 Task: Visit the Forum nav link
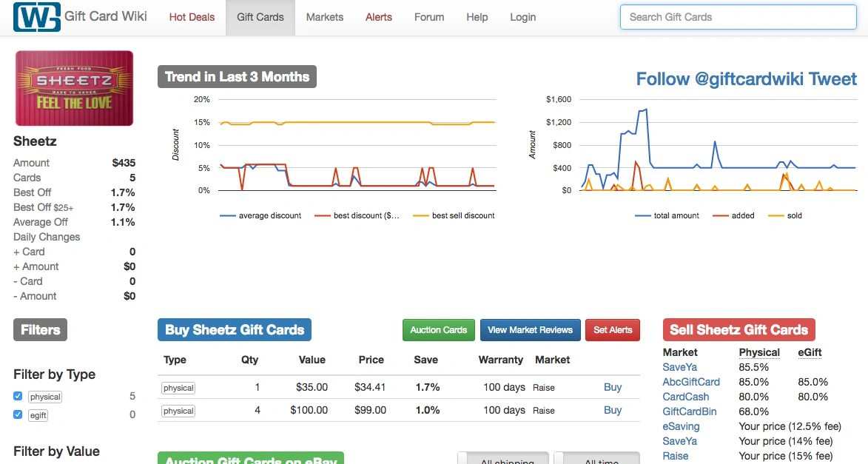pos(429,17)
